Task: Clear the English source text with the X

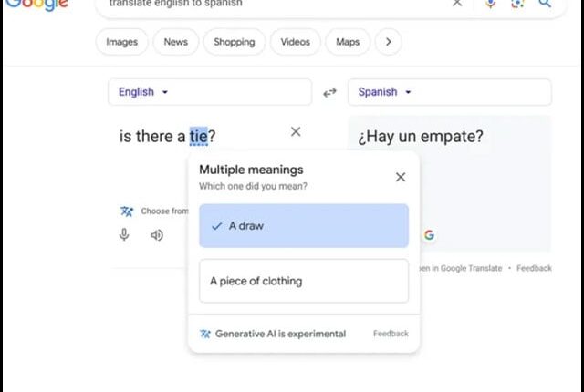Action: (x=296, y=131)
